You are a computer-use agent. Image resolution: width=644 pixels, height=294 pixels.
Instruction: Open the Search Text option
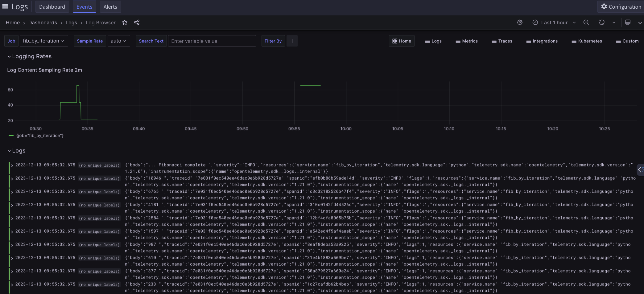tap(151, 41)
